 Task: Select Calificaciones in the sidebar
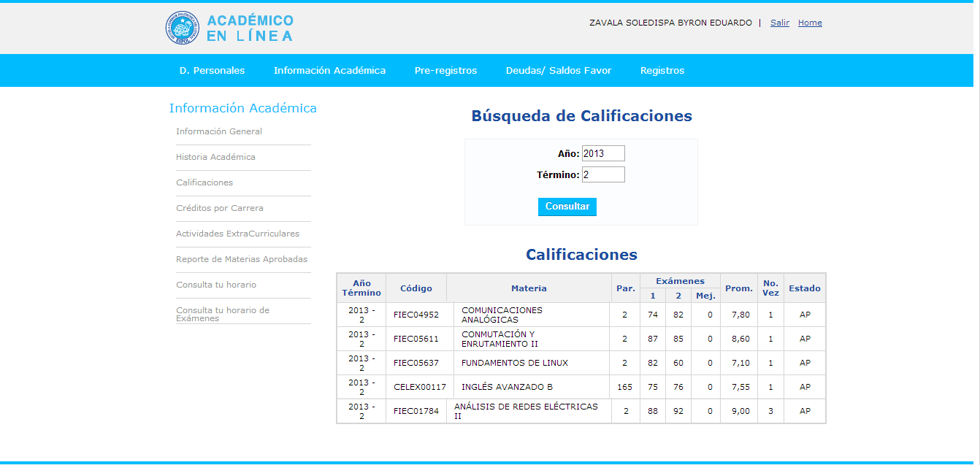point(204,182)
